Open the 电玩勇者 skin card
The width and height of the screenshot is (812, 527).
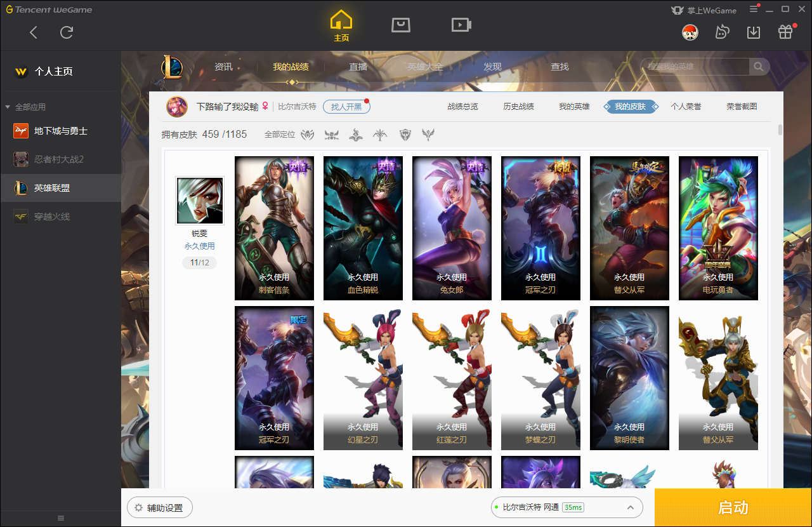tap(718, 228)
